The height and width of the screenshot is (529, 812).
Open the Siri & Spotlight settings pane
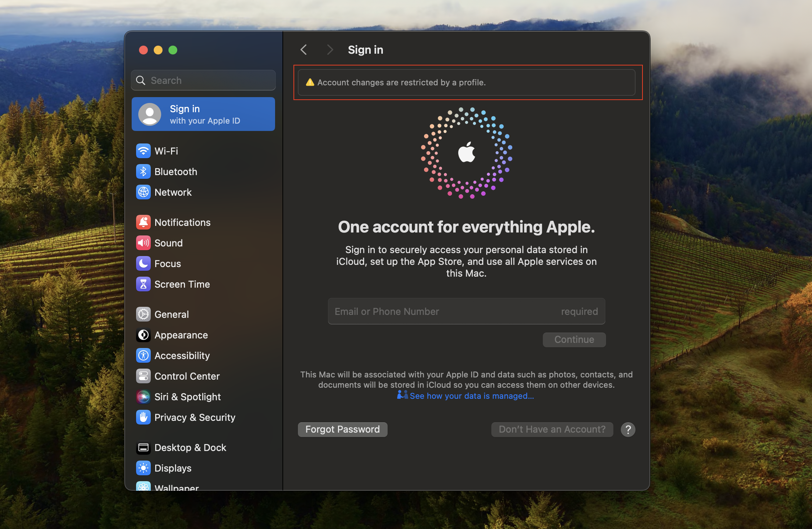(x=203, y=397)
